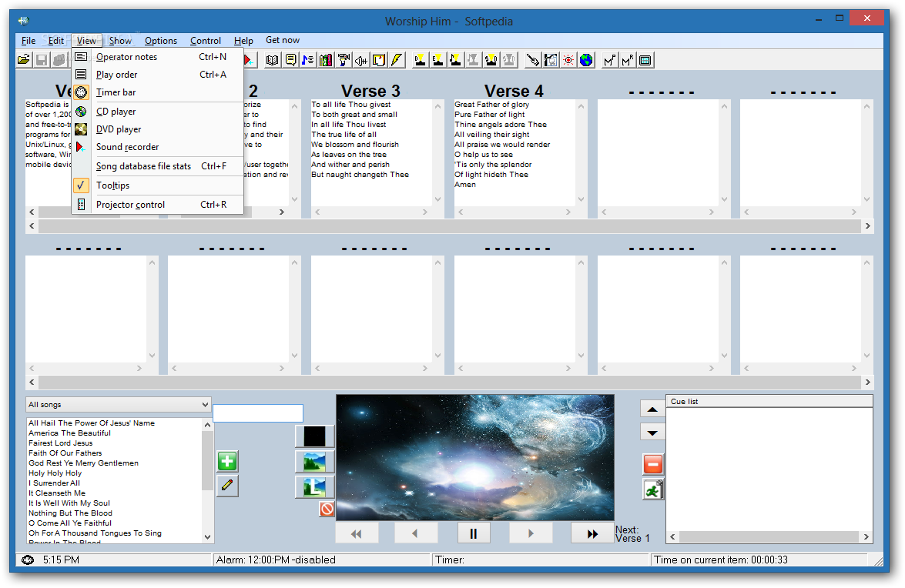Click the pause playback button

coord(473,533)
